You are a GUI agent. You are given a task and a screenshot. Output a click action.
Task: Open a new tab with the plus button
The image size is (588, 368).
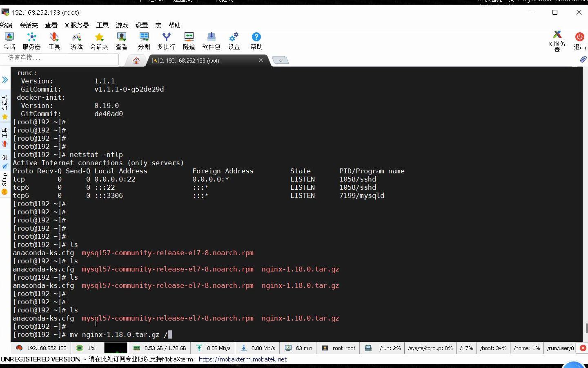tap(281, 60)
